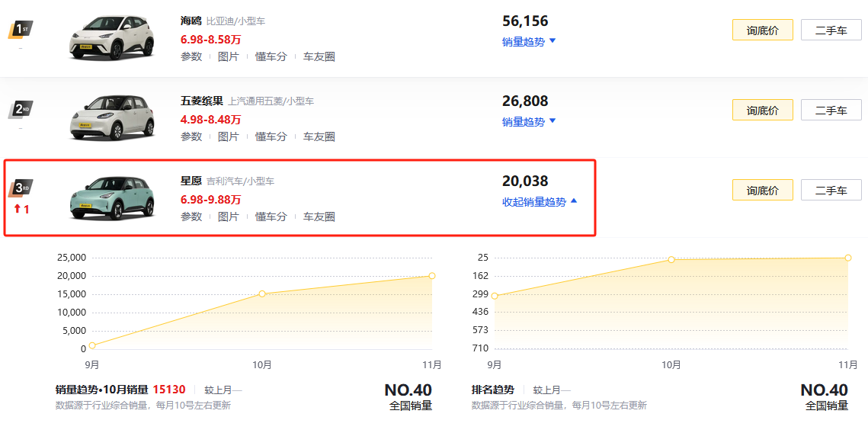Image resolution: width=868 pixels, height=433 pixels.
Task: Open 图片 link under 海鸥
Action: tap(228, 57)
